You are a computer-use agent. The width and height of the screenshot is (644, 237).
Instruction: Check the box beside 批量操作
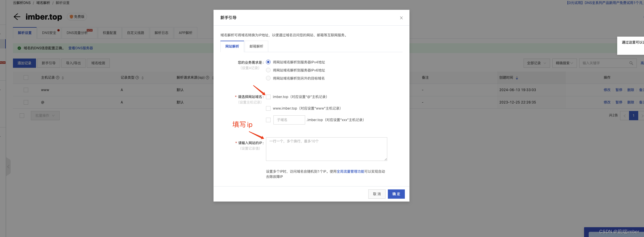pyautogui.click(x=22, y=116)
